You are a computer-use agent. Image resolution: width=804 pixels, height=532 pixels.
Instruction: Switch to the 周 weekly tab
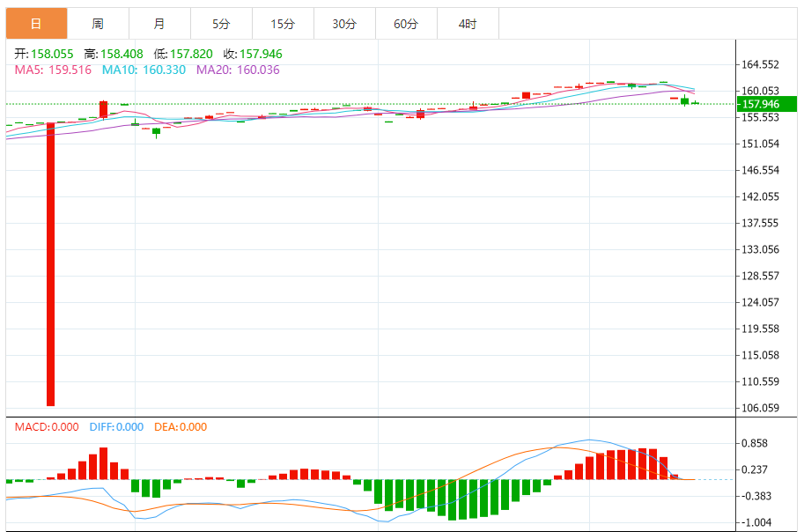(98, 24)
